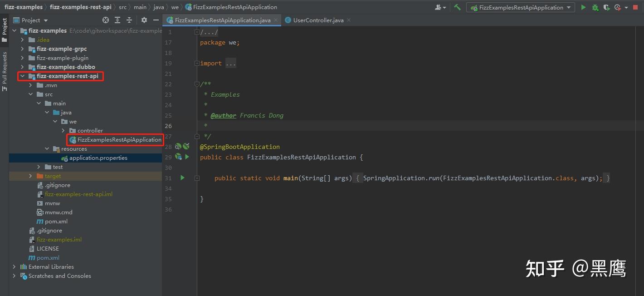Hide the Project panel with the minus icon

pos(156,20)
